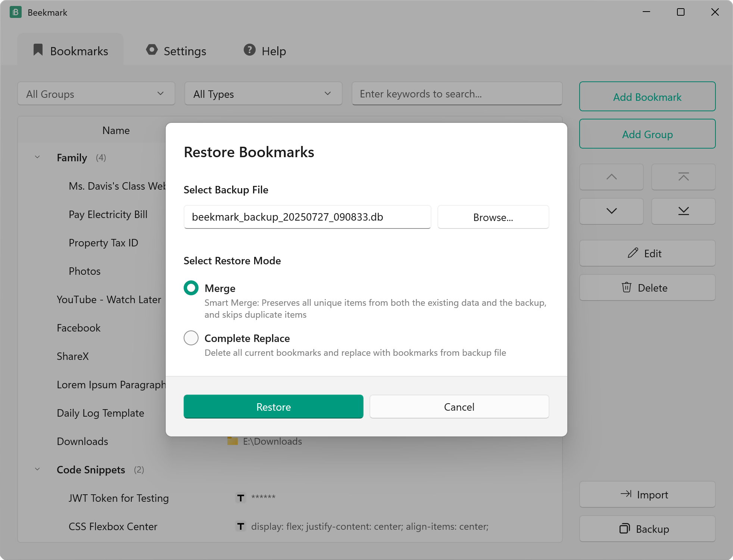Viewport: 733px width, 560px height.
Task: Select the Property Tax ID bookmark
Action: coord(103,243)
